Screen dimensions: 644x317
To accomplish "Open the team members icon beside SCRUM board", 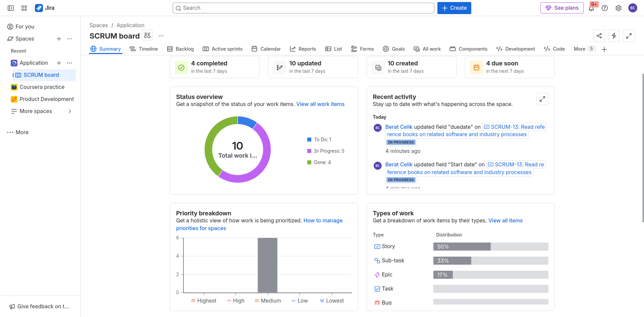I will [x=147, y=35].
